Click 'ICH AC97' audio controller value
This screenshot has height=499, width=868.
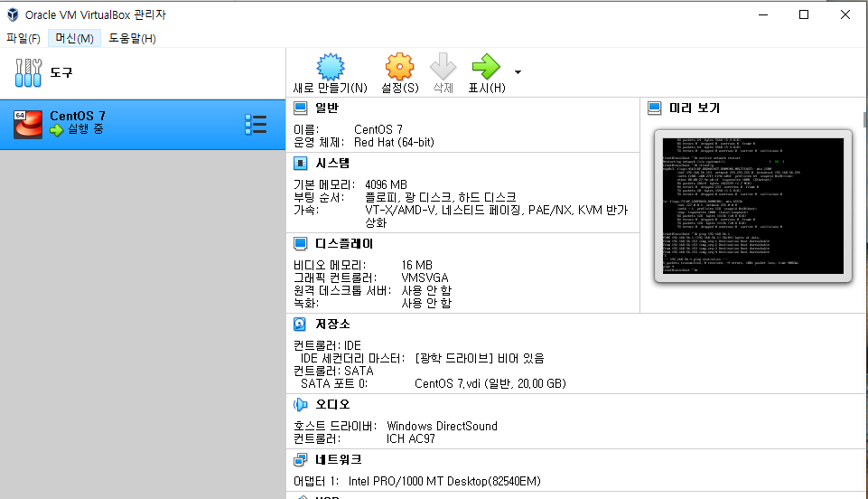(411, 438)
